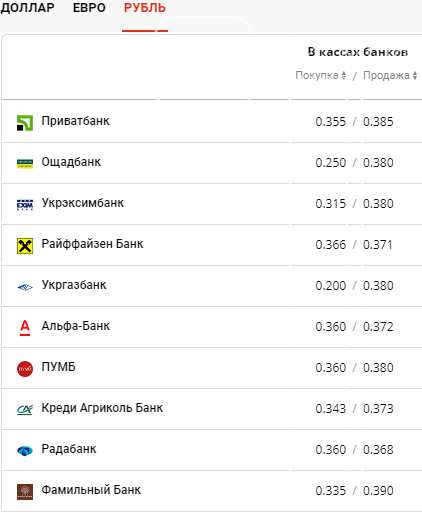Click the Ощадбанк logo icon

pyautogui.click(x=25, y=164)
